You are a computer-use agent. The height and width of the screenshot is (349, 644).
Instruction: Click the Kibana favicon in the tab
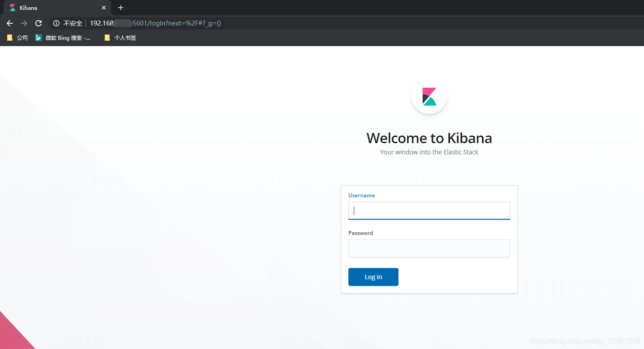pos(13,8)
